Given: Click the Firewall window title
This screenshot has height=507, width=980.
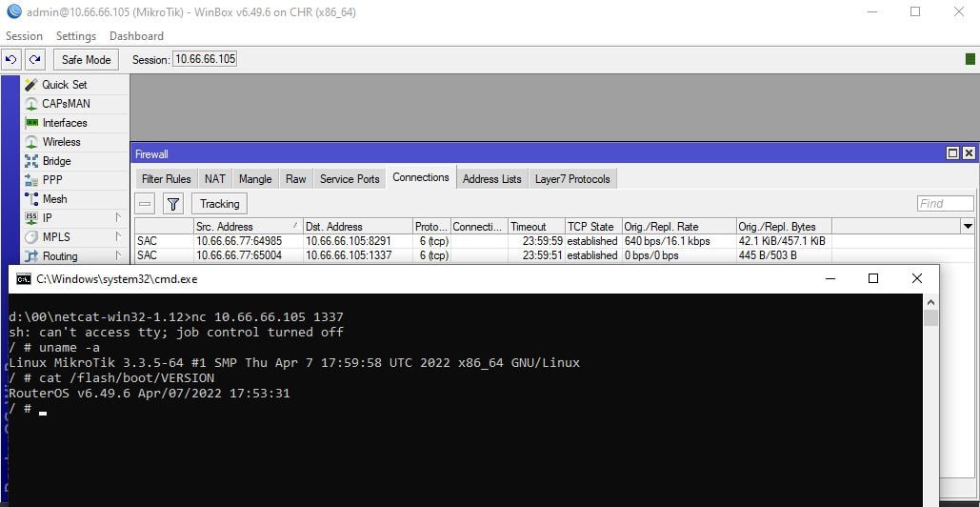Looking at the screenshot, I should tap(151, 153).
